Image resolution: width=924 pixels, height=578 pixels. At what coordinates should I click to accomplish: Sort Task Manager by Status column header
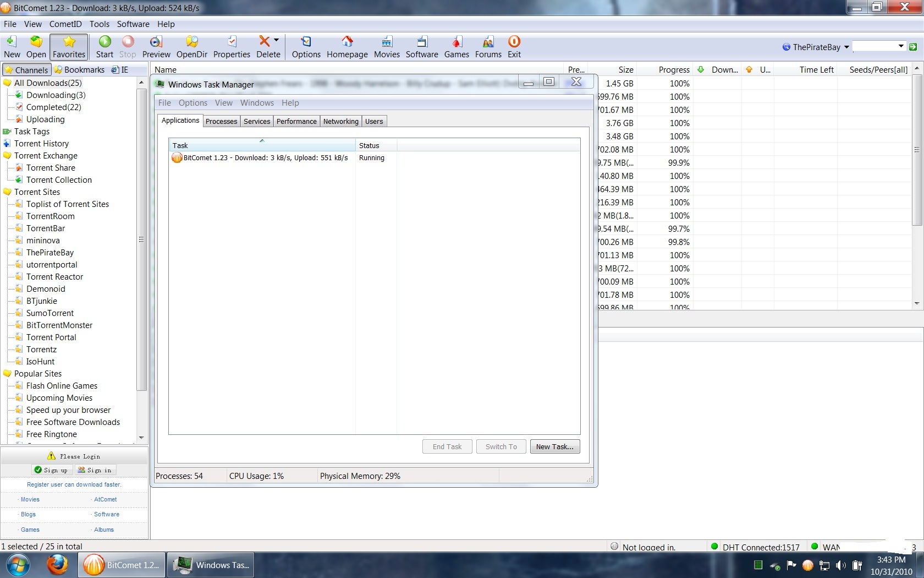[x=376, y=145]
